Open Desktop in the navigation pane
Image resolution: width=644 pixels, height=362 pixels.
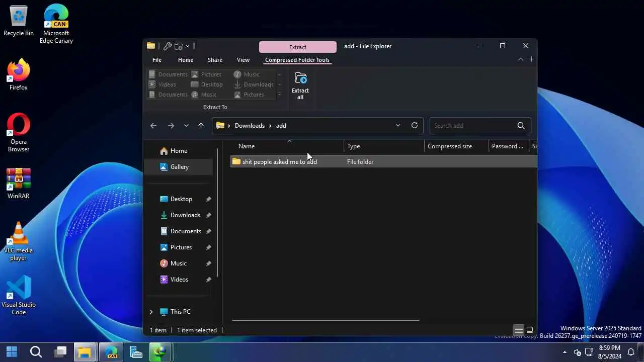181,199
